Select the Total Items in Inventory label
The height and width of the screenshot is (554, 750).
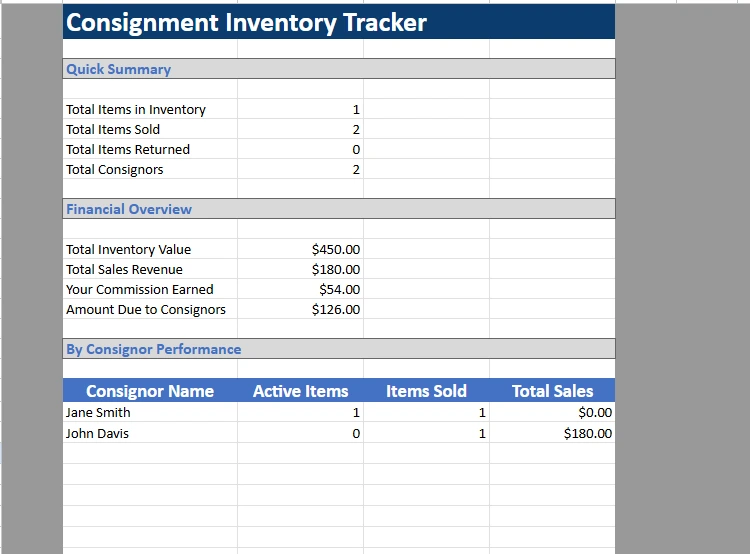tap(136, 109)
